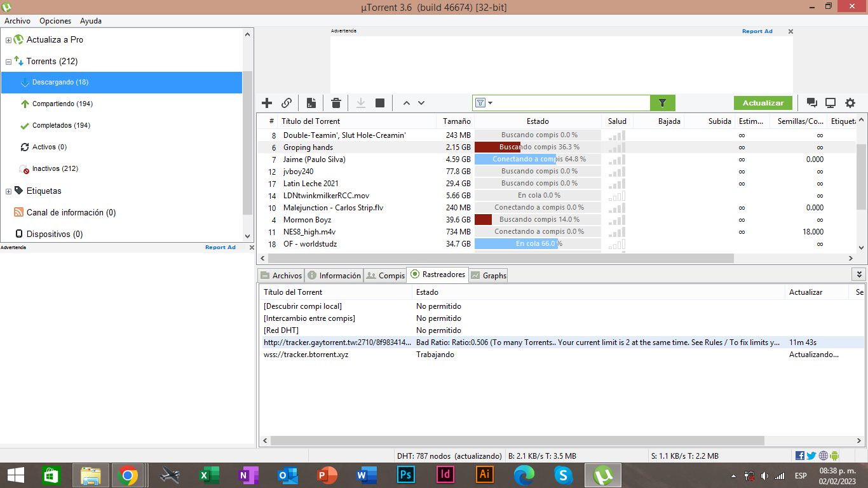Click the trash icon to remove torrent

[x=336, y=103]
